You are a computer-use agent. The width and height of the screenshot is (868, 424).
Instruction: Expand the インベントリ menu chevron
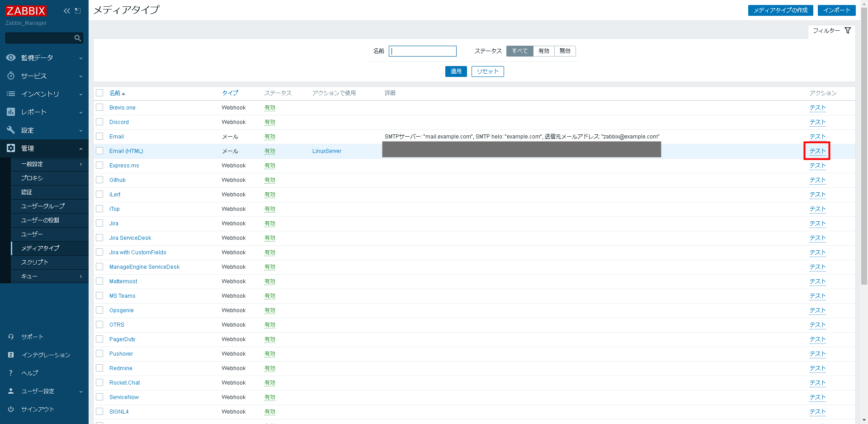(x=81, y=94)
